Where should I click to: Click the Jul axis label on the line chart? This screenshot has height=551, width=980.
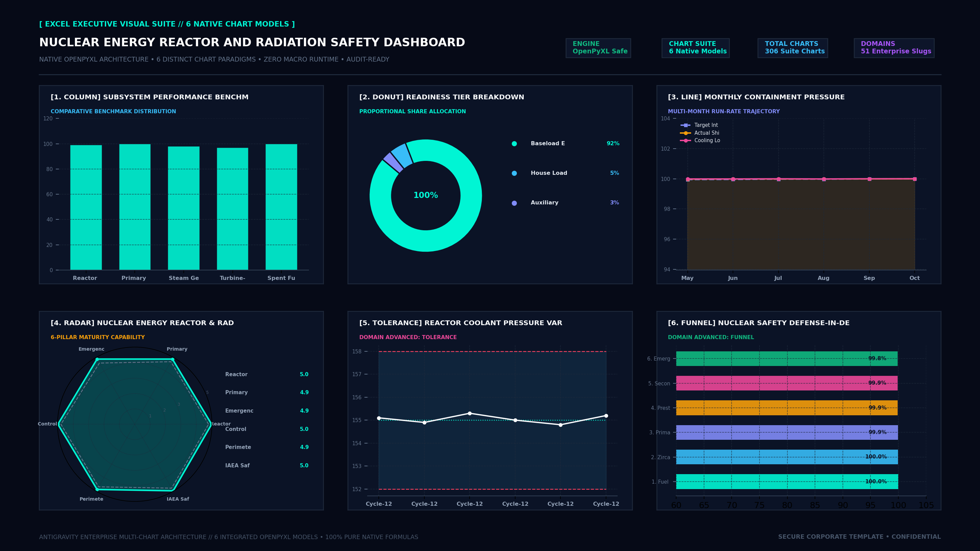click(778, 278)
